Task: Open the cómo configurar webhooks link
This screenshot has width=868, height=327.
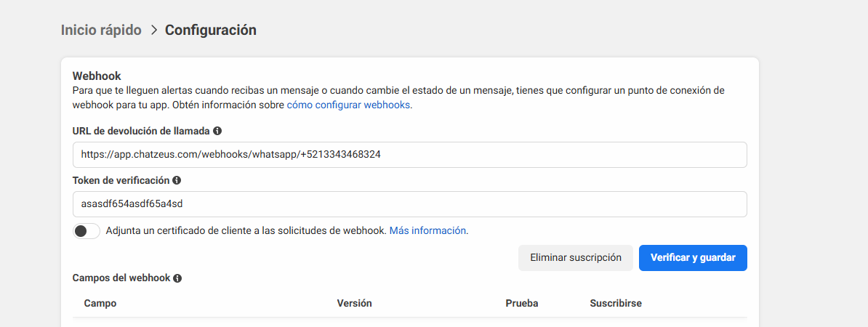Action: pos(348,105)
